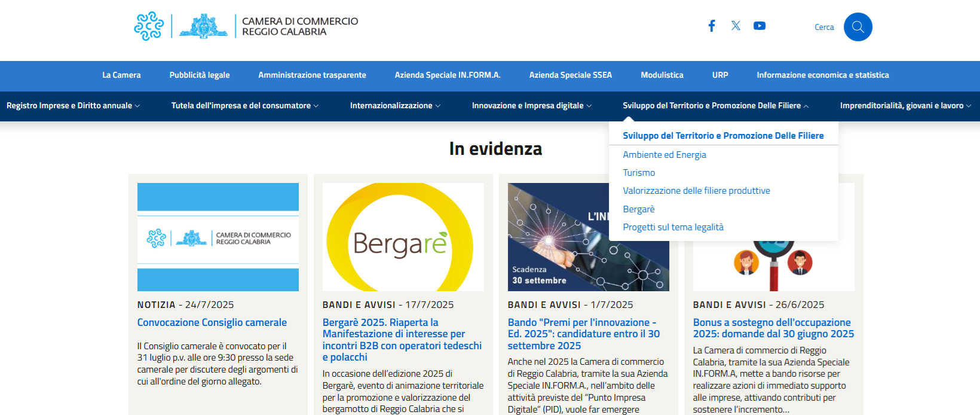Click the BANDI E AVVISI - 26/6/2025 label
Screen dimensions: 980x415
tap(758, 305)
